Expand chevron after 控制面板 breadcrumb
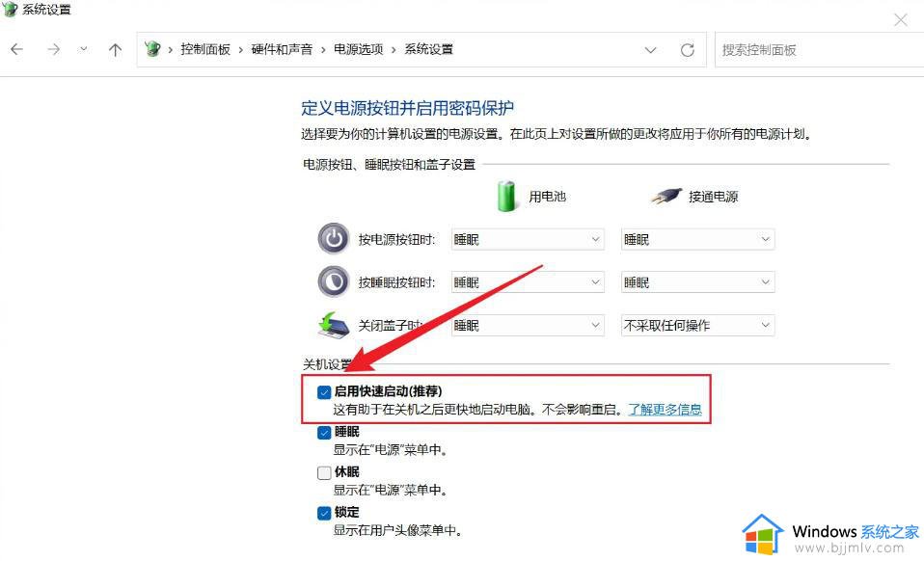The width and height of the screenshot is (924, 561). pyautogui.click(x=241, y=50)
